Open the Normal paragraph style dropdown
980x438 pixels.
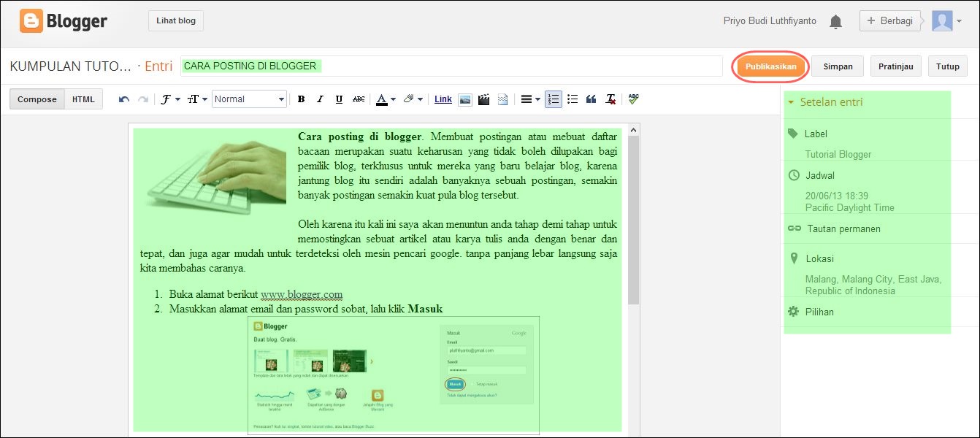[x=249, y=99]
